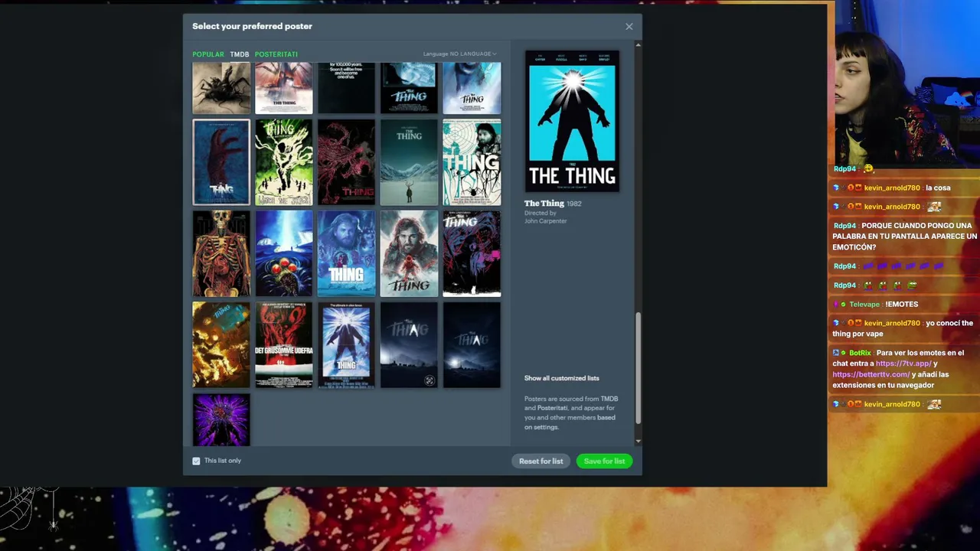This screenshot has width=980, height=551.
Task: Click the Televape username in chat
Action: (x=864, y=305)
